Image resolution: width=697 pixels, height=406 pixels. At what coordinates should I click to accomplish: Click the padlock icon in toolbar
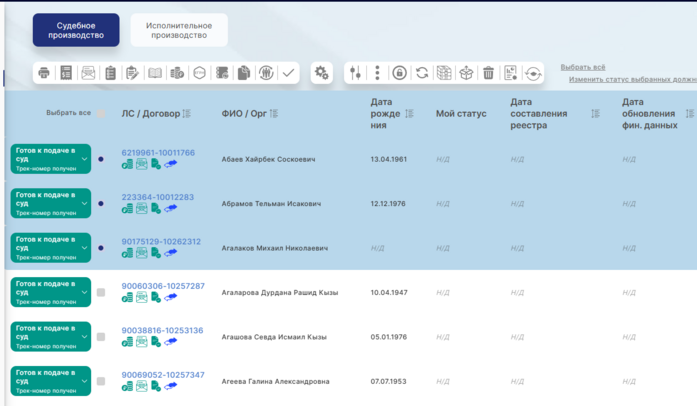(399, 73)
